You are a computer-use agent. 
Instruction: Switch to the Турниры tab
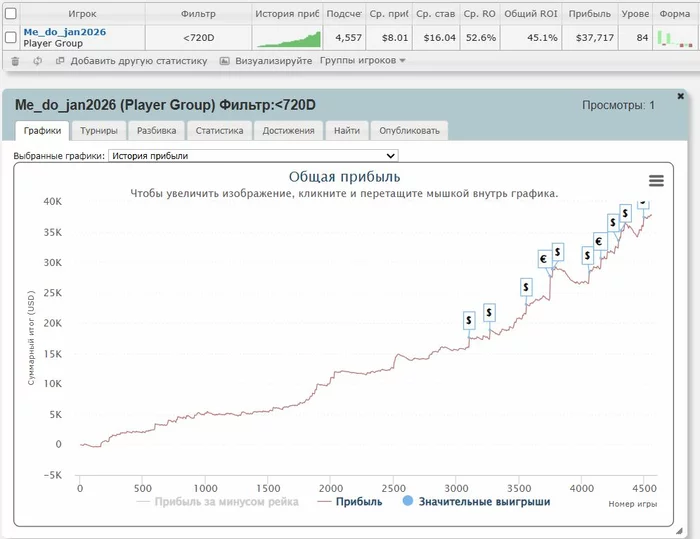[99, 131]
